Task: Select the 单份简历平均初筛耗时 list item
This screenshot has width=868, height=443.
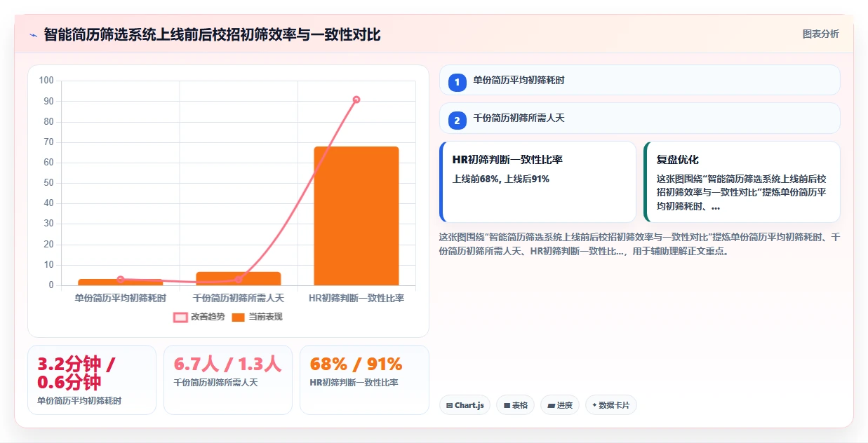Action: 639,80
